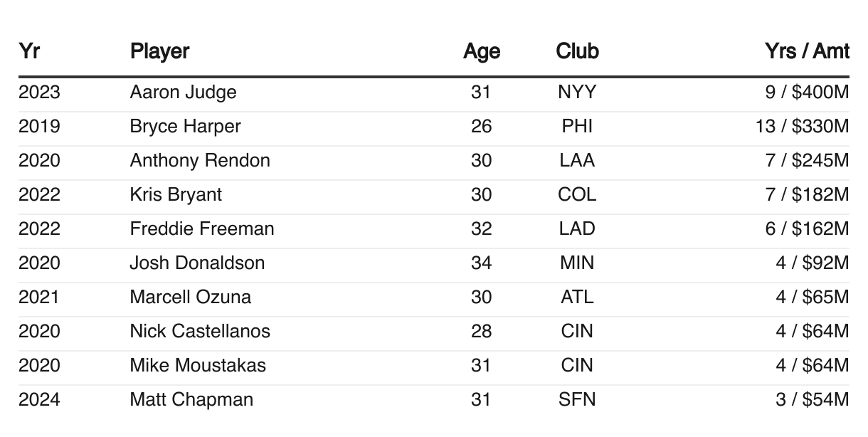Select Matt Chapman in the table
868x437 pixels.
click(191, 400)
